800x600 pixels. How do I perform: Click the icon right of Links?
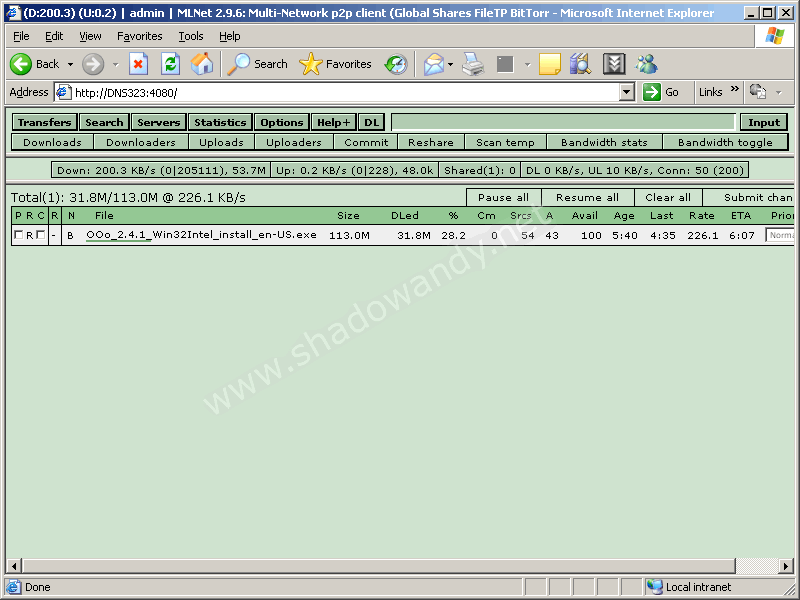(758, 92)
